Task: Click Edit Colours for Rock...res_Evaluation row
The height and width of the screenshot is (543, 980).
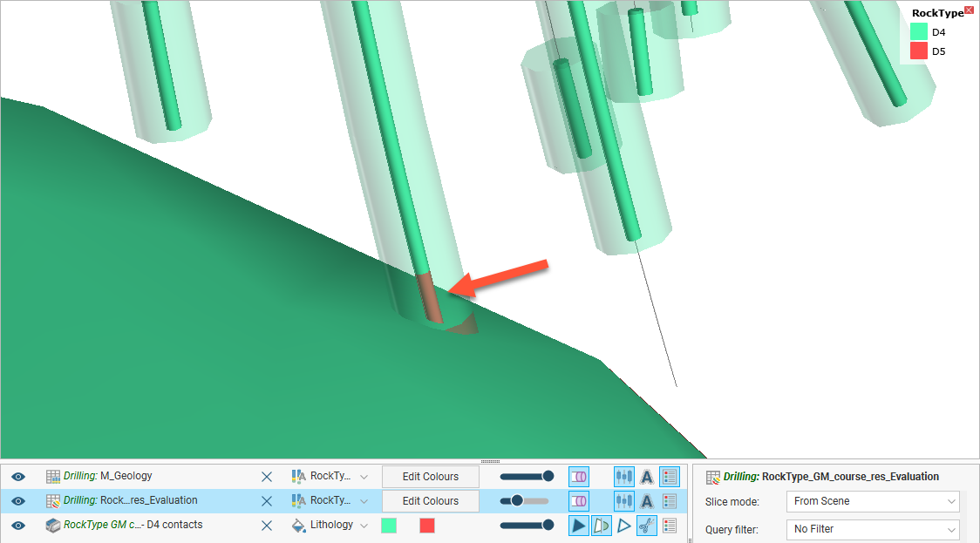Action: click(431, 501)
